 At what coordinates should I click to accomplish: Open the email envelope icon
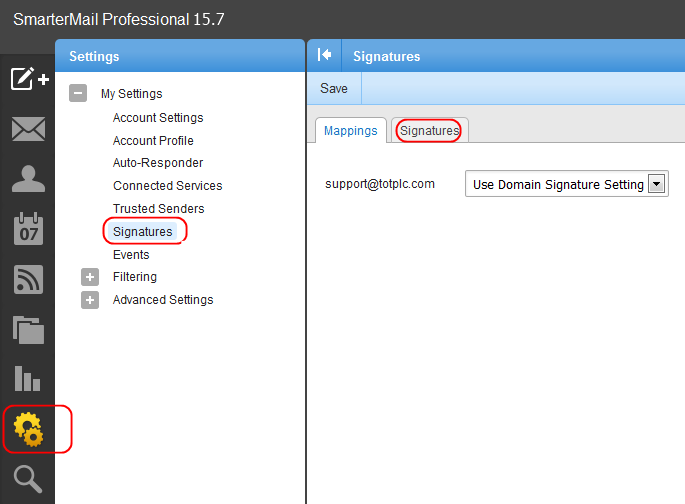tap(28, 129)
